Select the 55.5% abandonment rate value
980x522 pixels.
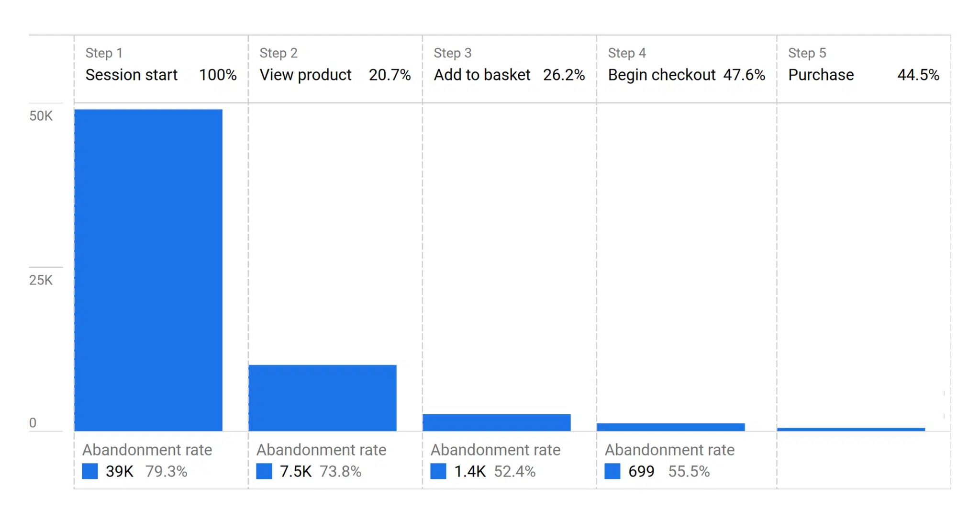click(689, 471)
